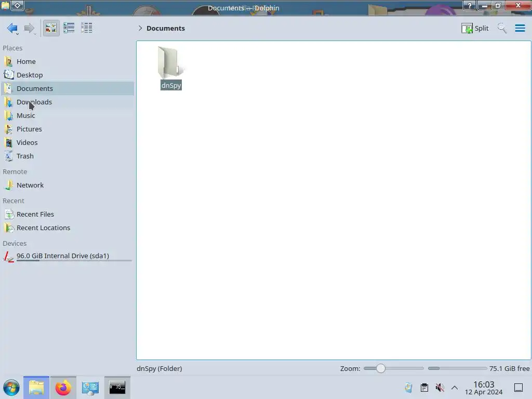Screen dimensions: 532x399
Task: Go back using the blue back arrow
Action: coord(12,28)
